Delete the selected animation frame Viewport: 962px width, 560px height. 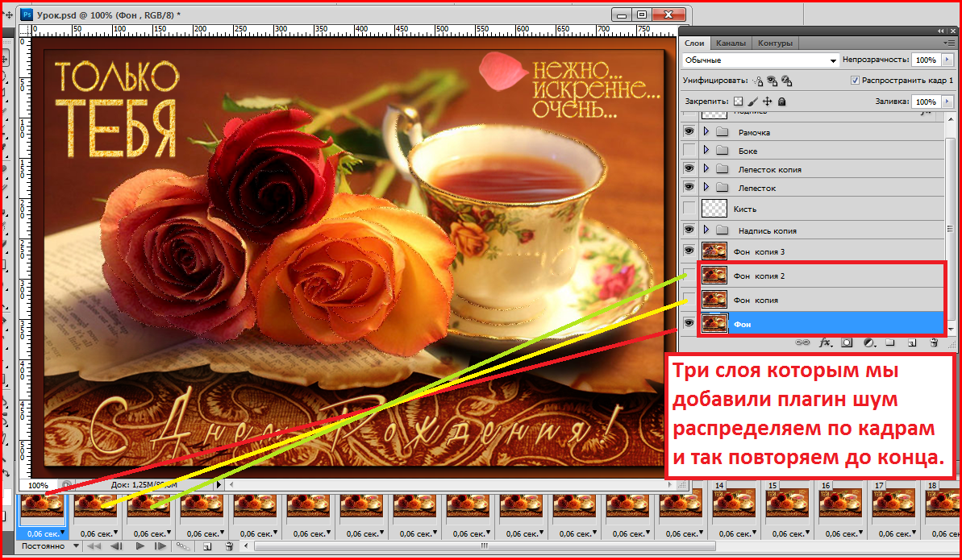[x=229, y=545]
